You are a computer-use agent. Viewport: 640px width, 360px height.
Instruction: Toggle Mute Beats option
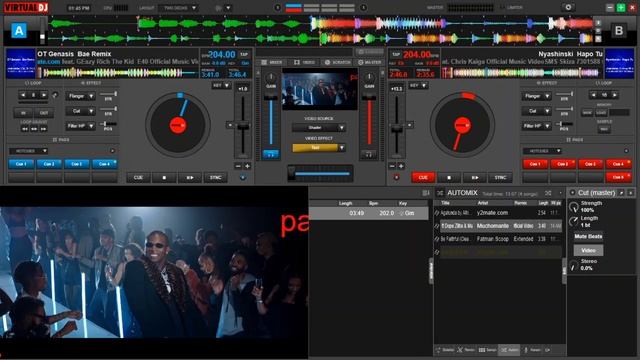coord(588,236)
